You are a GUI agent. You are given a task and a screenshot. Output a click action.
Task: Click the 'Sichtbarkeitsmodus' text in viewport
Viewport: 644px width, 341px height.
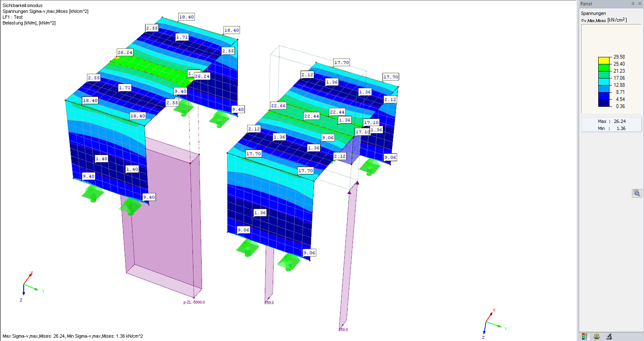[x=22, y=5]
